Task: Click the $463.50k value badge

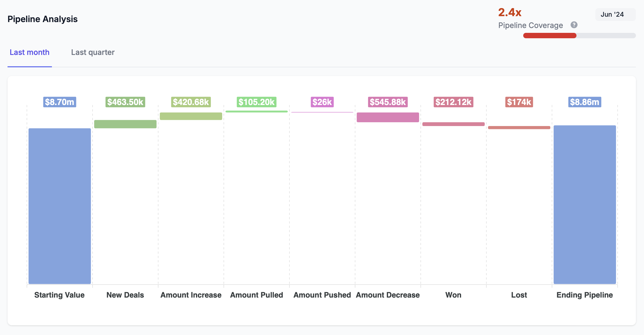Action: coord(125,102)
